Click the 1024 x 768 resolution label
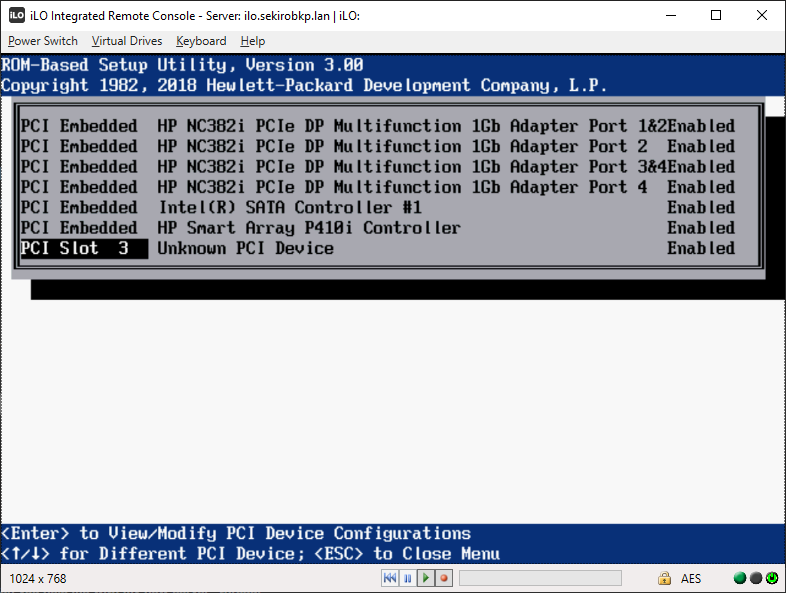786x595 pixels. pyautogui.click(x=38, y=578)
